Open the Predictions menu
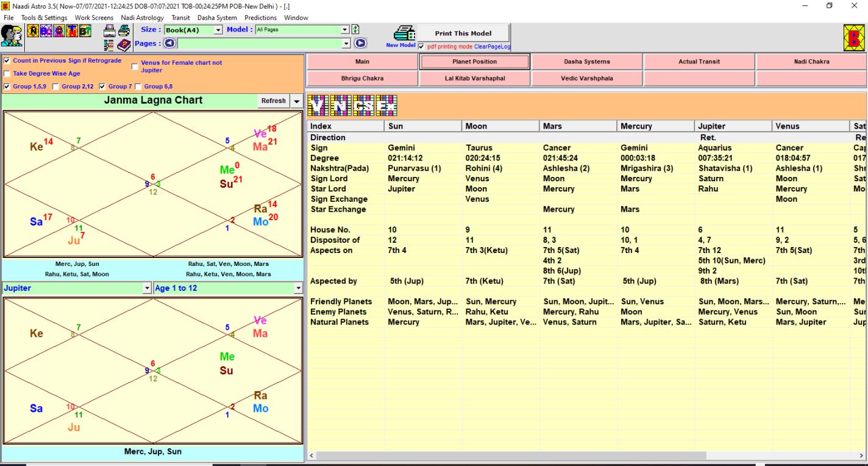 point(260,18)
